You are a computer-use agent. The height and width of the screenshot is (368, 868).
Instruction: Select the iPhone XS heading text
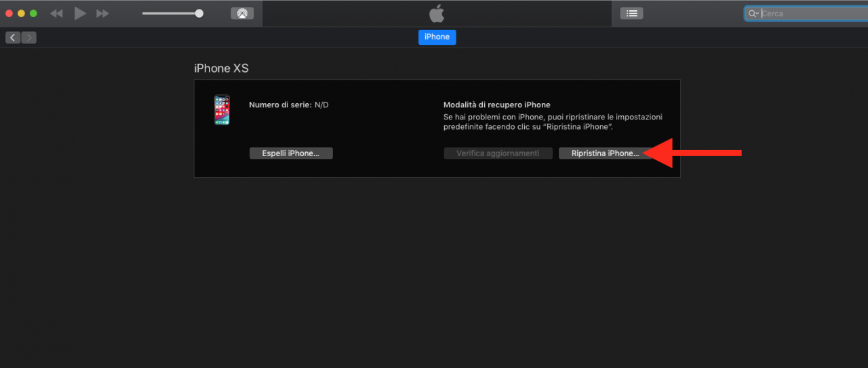pyautogui.click(x=222, y=69)
